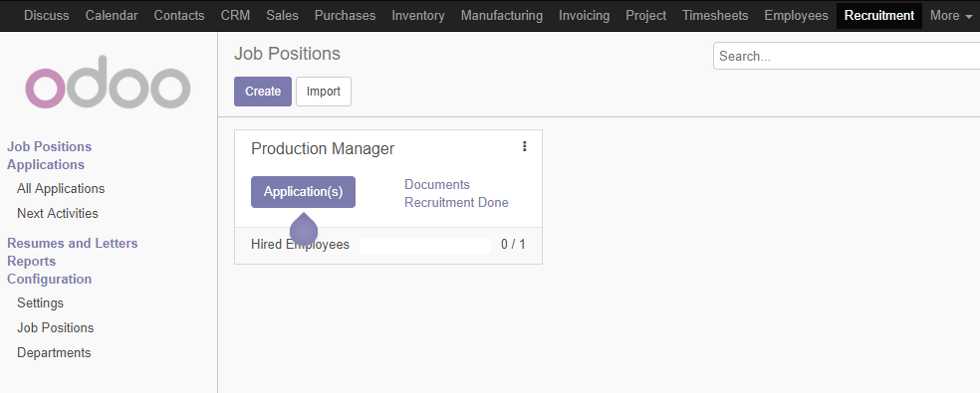The width and height of the screenshot is (980, 393).
Task: Open Settings under Configuration
Action: [40, 303]
